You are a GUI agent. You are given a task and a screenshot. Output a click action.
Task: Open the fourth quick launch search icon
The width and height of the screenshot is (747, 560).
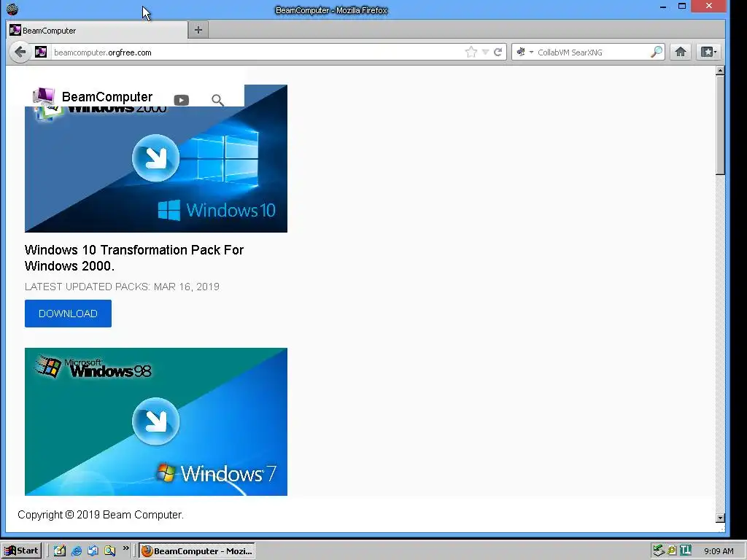coord(109,551)
